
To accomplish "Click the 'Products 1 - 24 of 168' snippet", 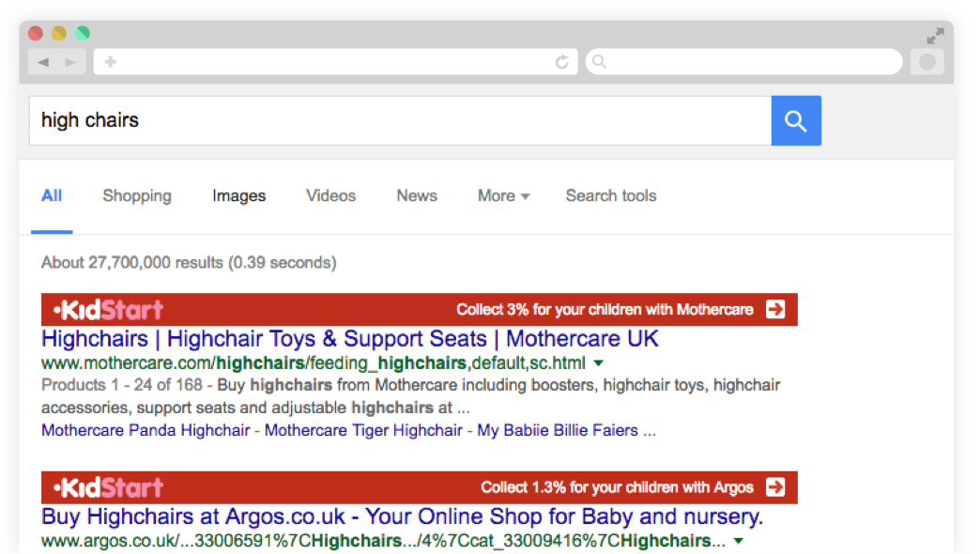I will click(122, 385).
